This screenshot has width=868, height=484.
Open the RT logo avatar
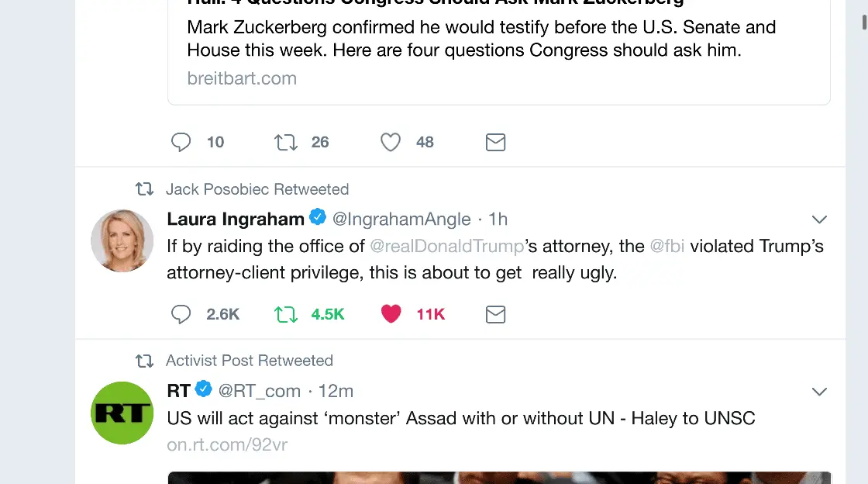[122, 413]
